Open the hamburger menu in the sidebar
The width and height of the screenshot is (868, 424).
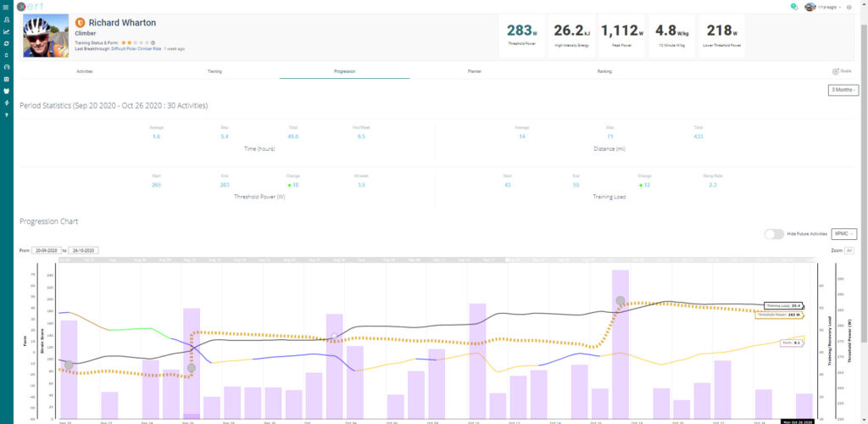coord(6,6)
